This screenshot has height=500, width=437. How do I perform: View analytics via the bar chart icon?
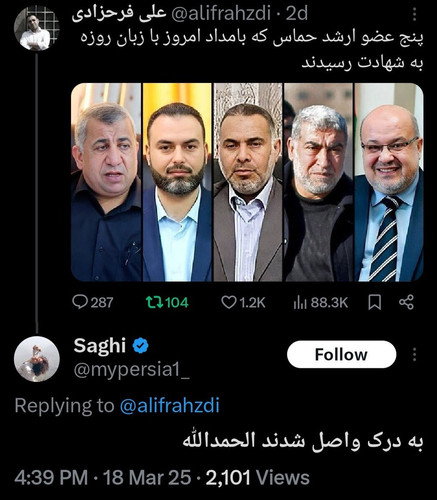point(300,303)
